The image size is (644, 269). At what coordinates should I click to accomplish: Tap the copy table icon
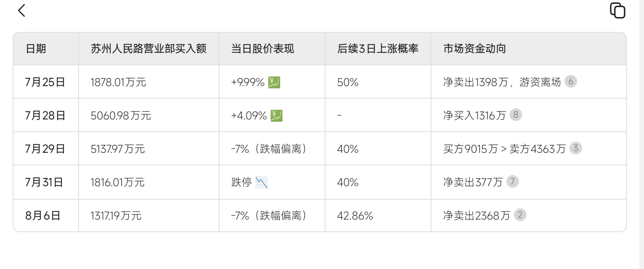617,11
